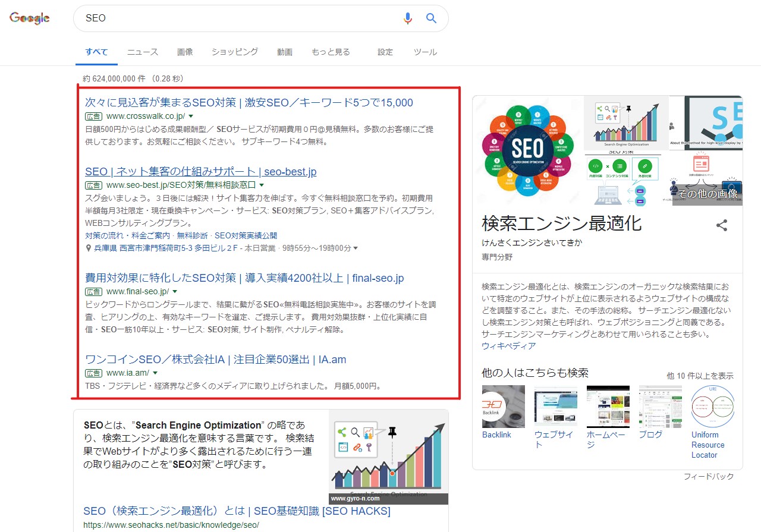This screenshot has width=761, height=532.
Task: Open the ウィキペディア link
Action: tap(508, 346)
